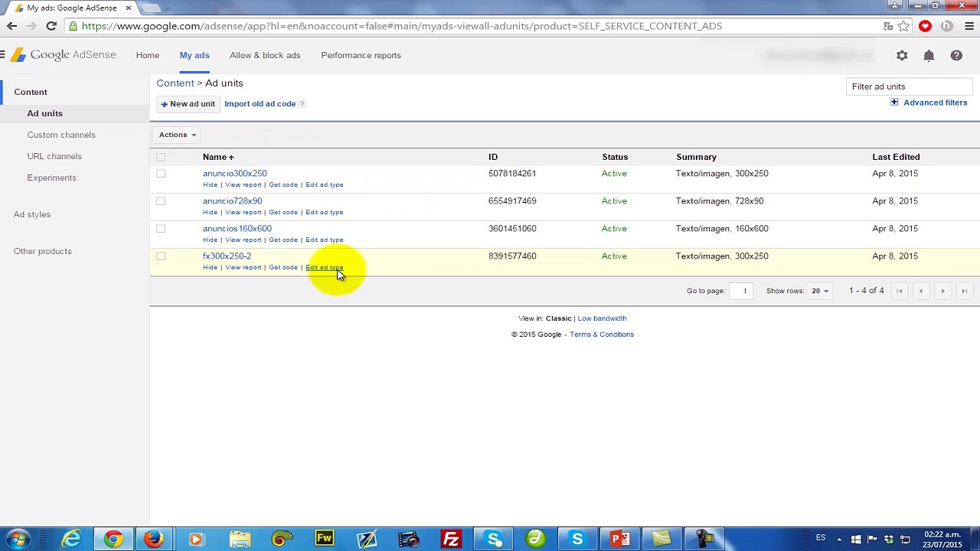Viewport: 980px width, 551px height.
Task: Sort table by the Name column header
Action: click(x=217, y=157)
